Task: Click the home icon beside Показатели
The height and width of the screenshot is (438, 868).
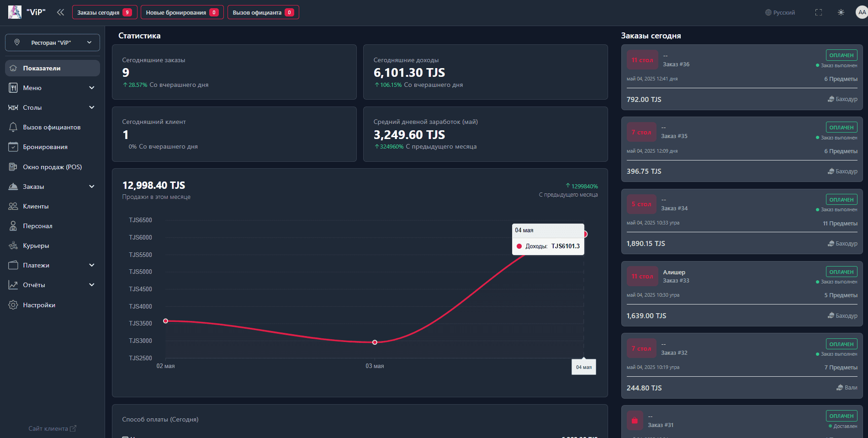Action: [13, 68]
